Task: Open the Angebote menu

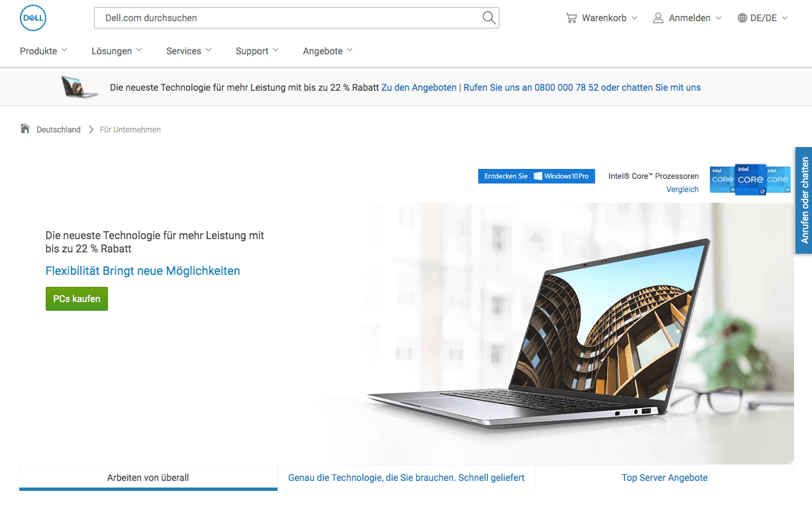Action: click(x=328, y=51)
